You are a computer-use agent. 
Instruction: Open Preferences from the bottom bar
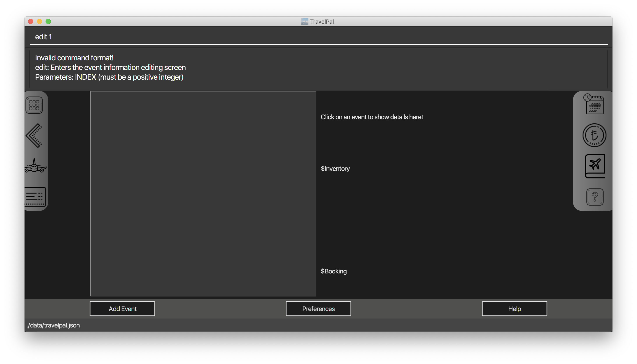tap(318, 309)
